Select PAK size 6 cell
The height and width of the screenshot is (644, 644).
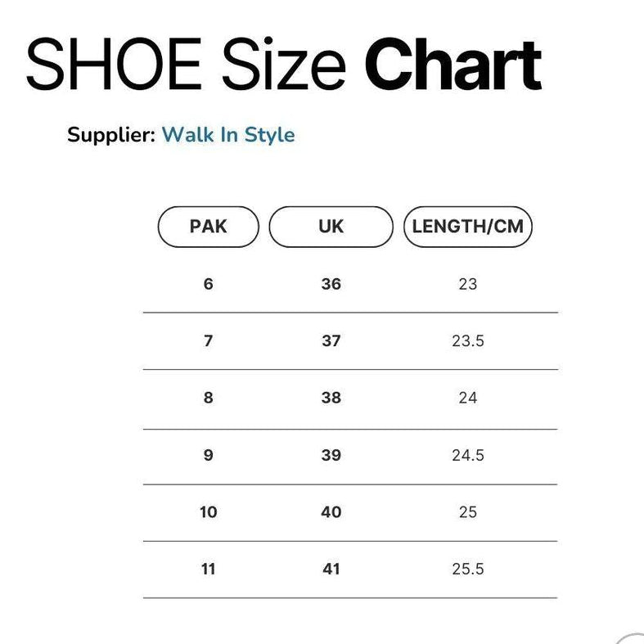[208, 284]
